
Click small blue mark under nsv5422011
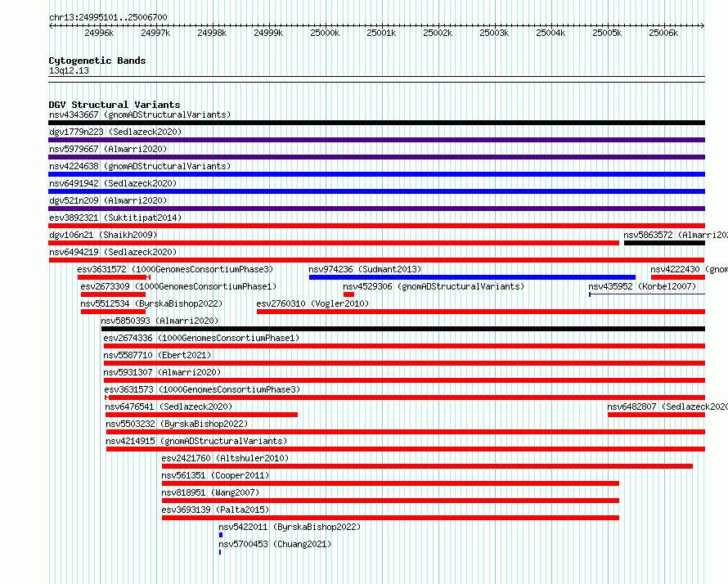221,535
